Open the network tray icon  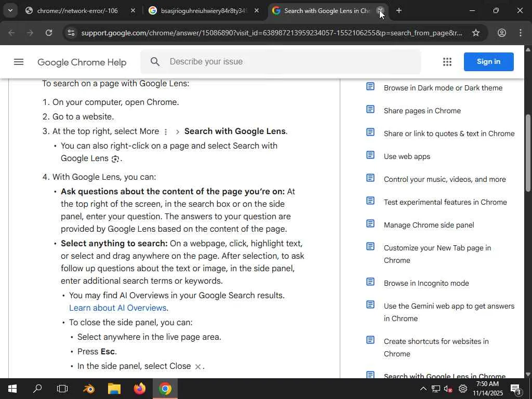[x=436, y=389]
